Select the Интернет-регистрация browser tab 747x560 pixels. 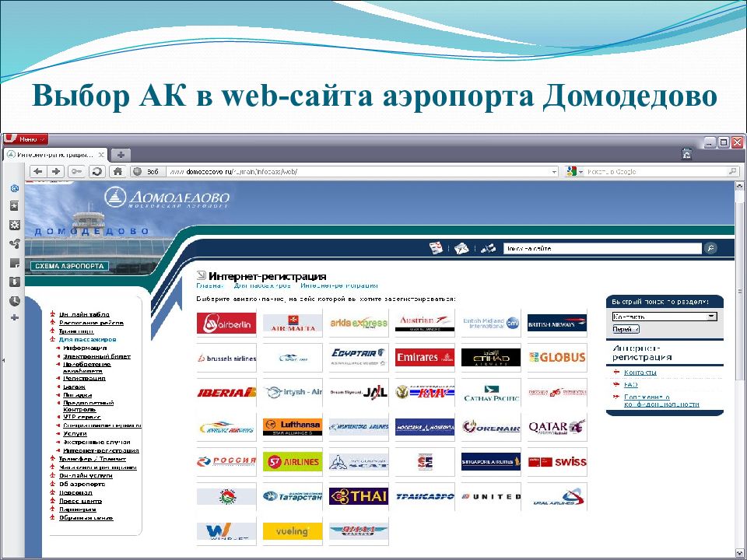pyautogui.click(x=56, y=156)
